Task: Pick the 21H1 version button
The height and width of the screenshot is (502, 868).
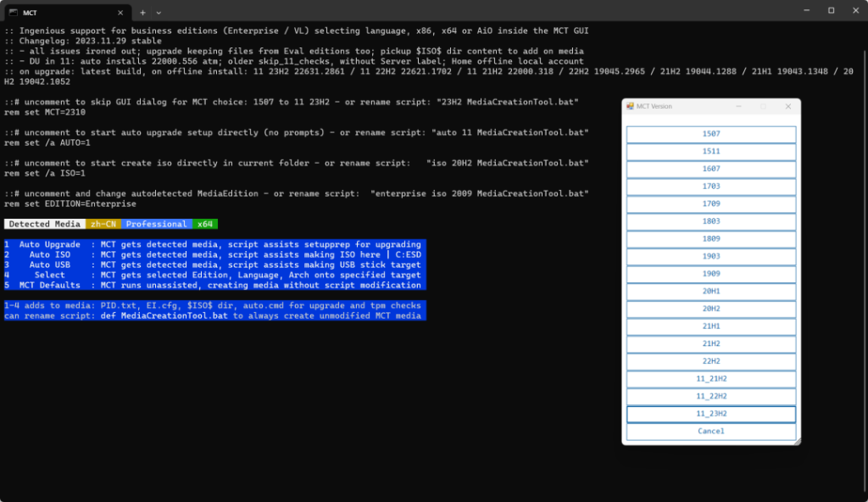Action: point(711,326)
